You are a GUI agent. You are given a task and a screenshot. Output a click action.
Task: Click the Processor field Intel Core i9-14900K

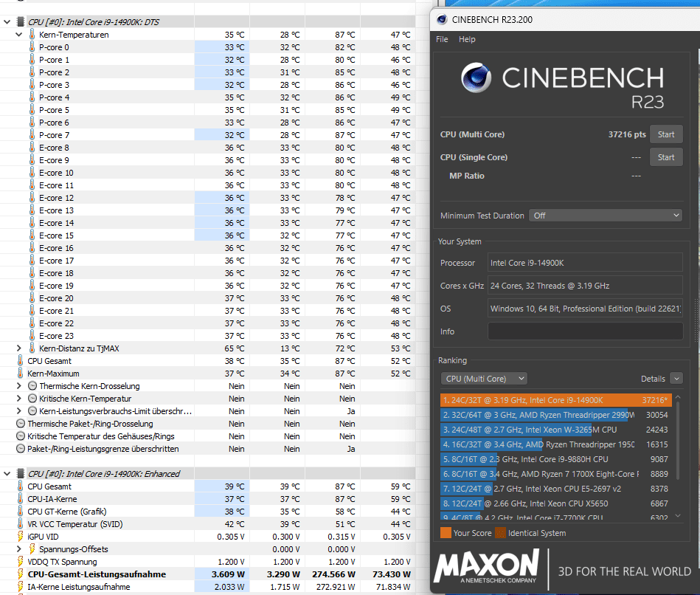pos(585,263)
